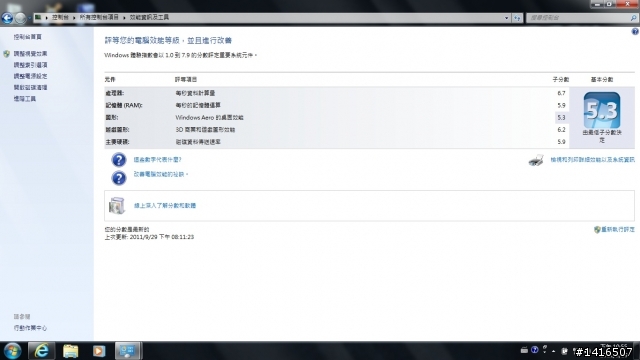Click 重新執行評定 to re-run assessment
640x360 pixels.
[x=618, y=230]
